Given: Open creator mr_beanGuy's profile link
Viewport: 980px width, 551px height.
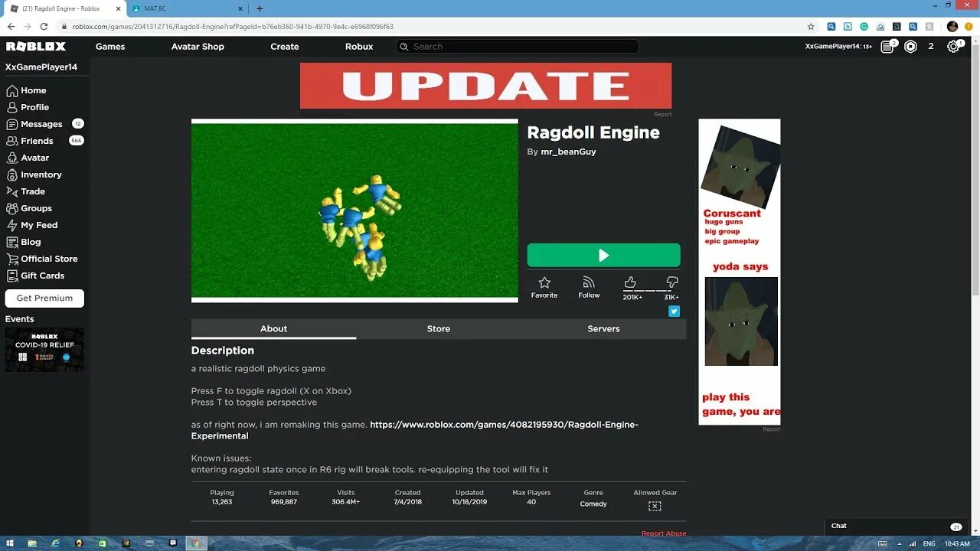Looking at the screenshot, I should tap(568, 152).
